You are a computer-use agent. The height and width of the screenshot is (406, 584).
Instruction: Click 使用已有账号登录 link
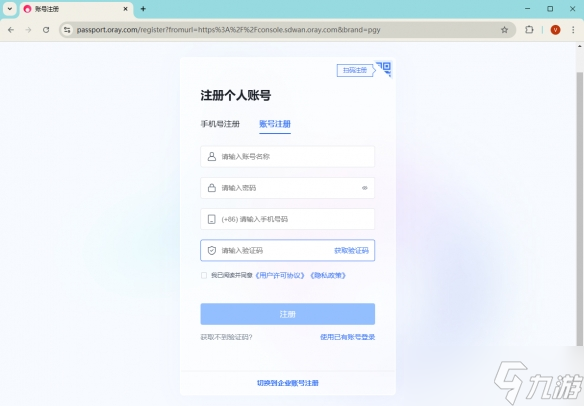[x=347, y=337]
